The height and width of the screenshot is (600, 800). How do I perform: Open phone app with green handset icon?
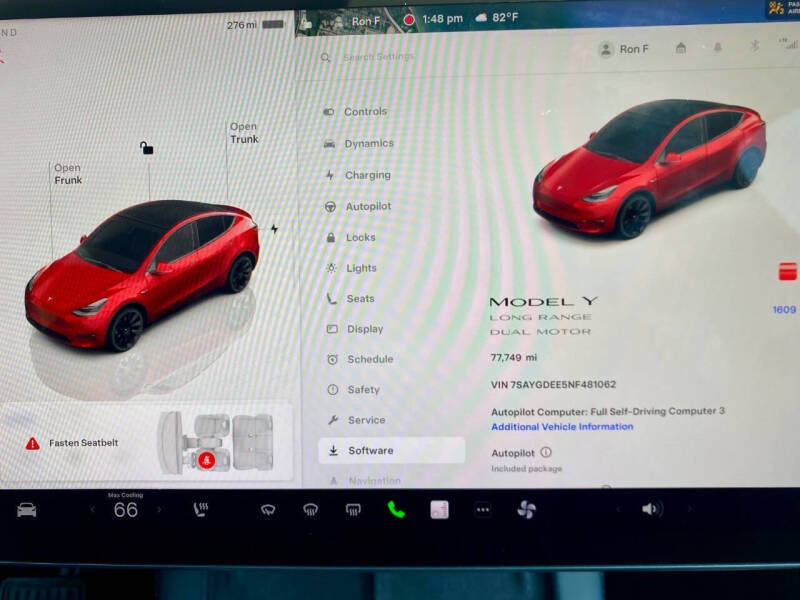click(x=396, y=509)
